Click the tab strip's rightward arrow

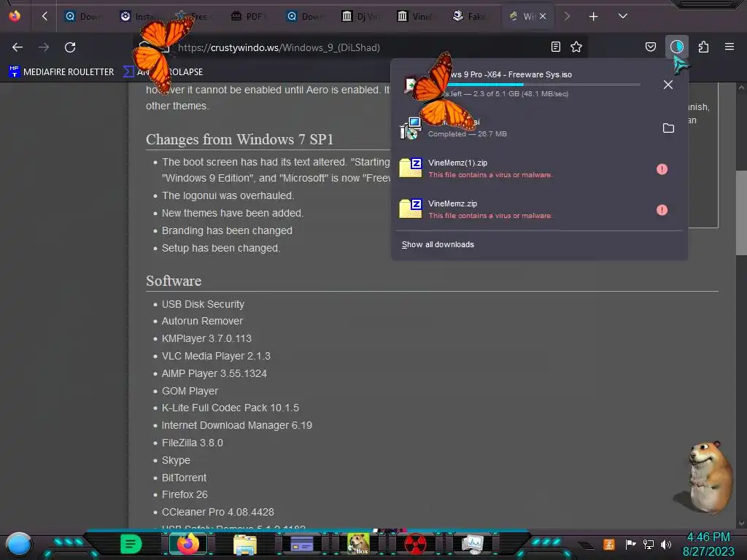tap(567, 16)
